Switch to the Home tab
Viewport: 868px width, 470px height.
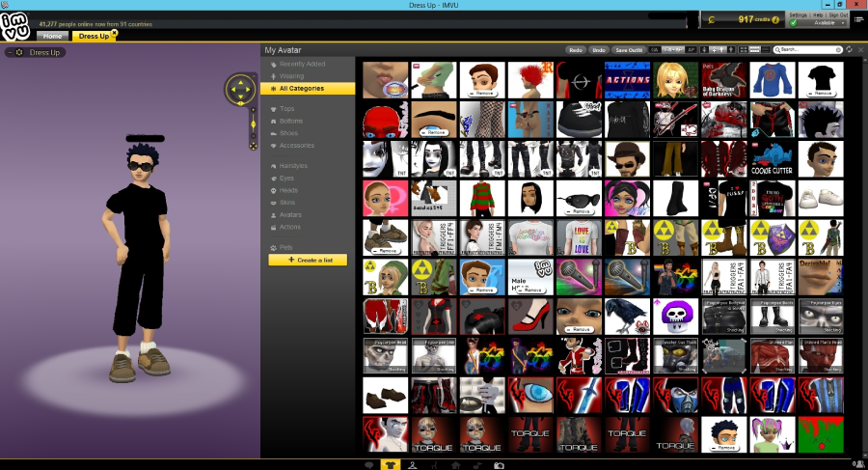53,36
